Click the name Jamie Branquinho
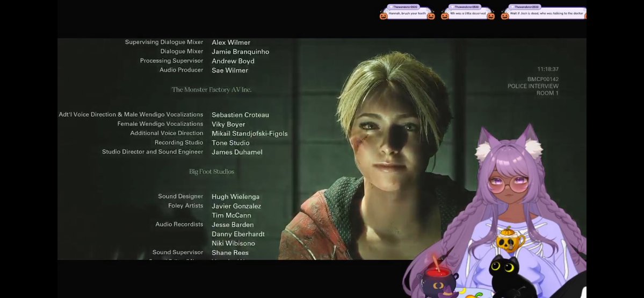The width and height of the screenshot is (644, 298). click(x=240, y=52)
